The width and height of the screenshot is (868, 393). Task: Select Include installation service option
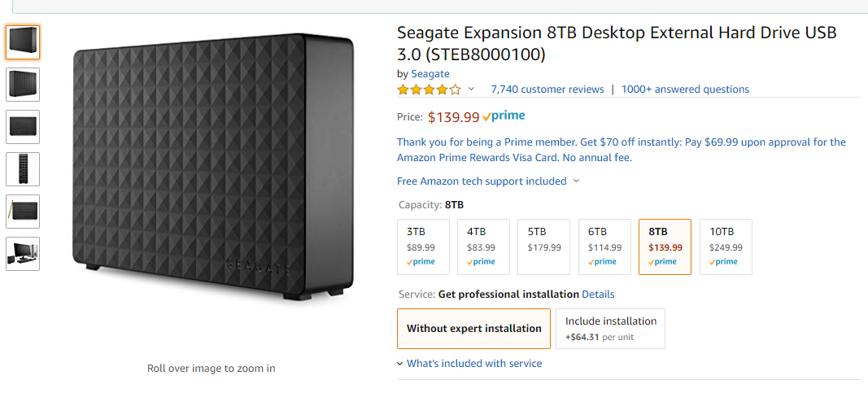(611, 329)
